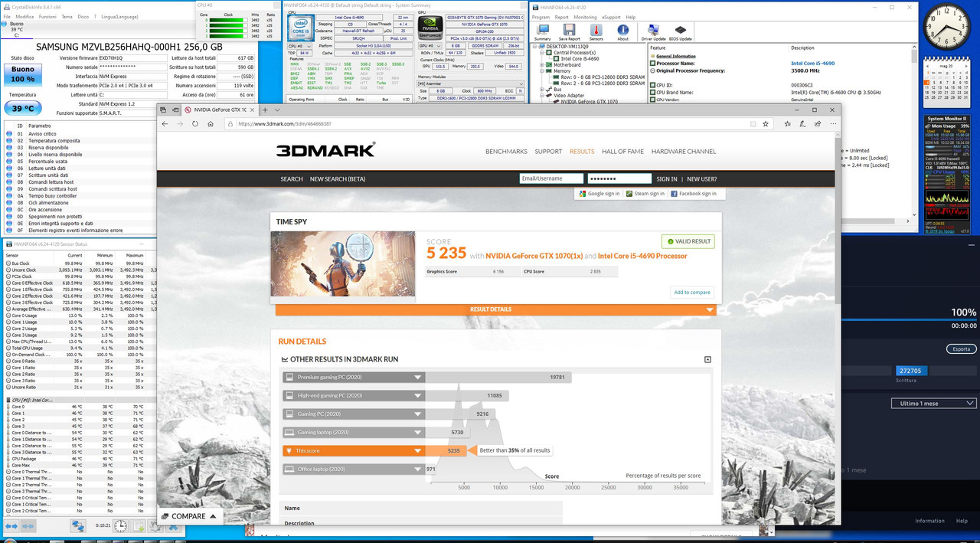Click the Edge add notes pen icon

point(801,123)
